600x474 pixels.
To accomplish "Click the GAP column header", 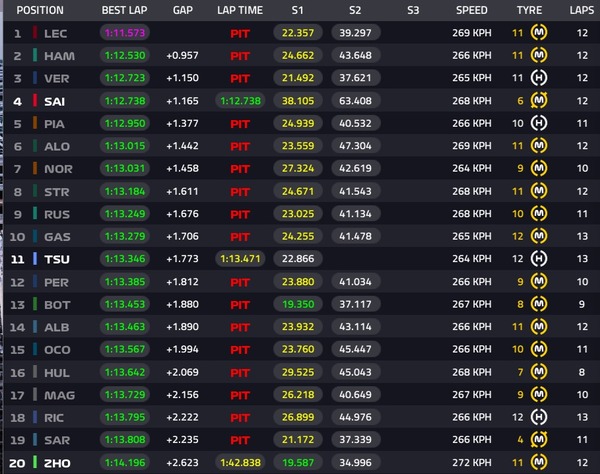I will [x=183, y=10].
